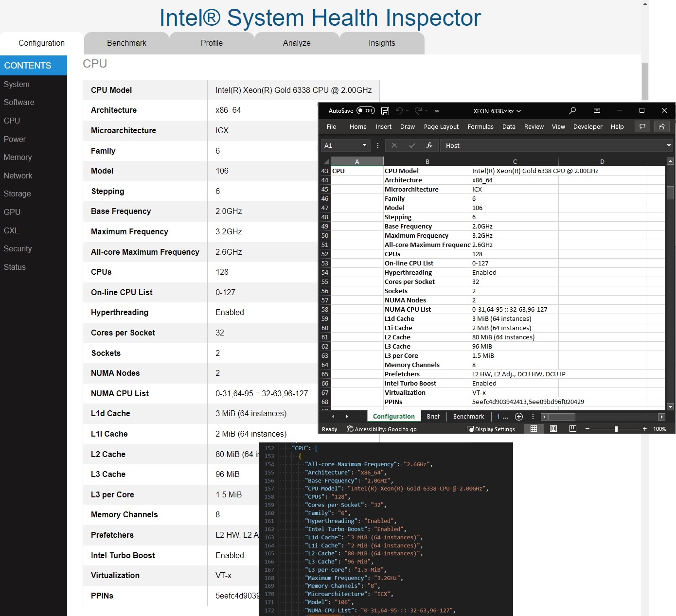Switch to the Insights tab

click(382, 43)
